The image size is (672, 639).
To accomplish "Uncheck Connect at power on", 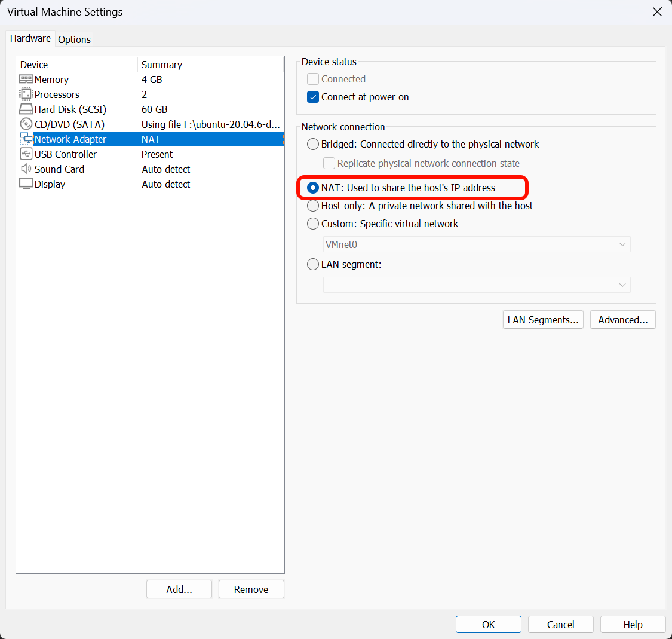I will pos(313,97).
